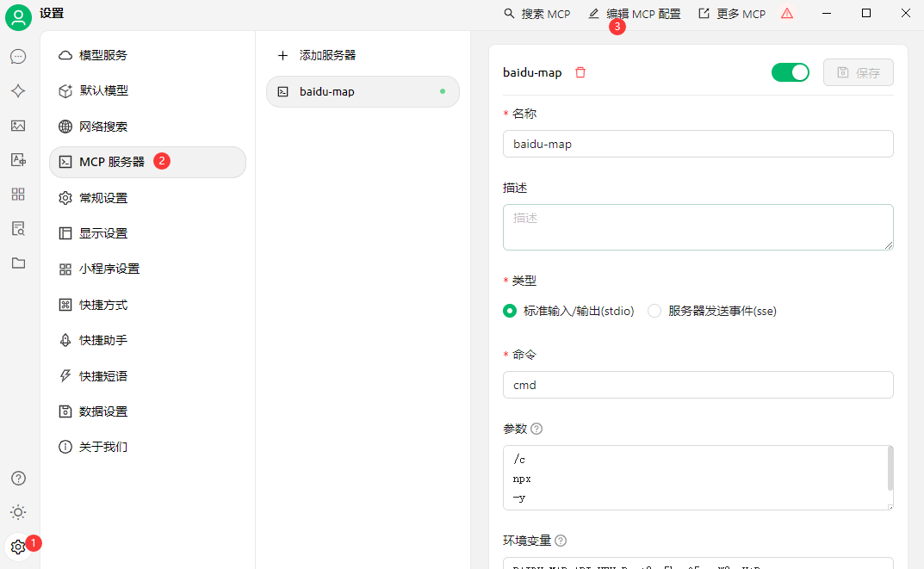
Task: Open 默认模型 settings section
Action: [147, 90]
